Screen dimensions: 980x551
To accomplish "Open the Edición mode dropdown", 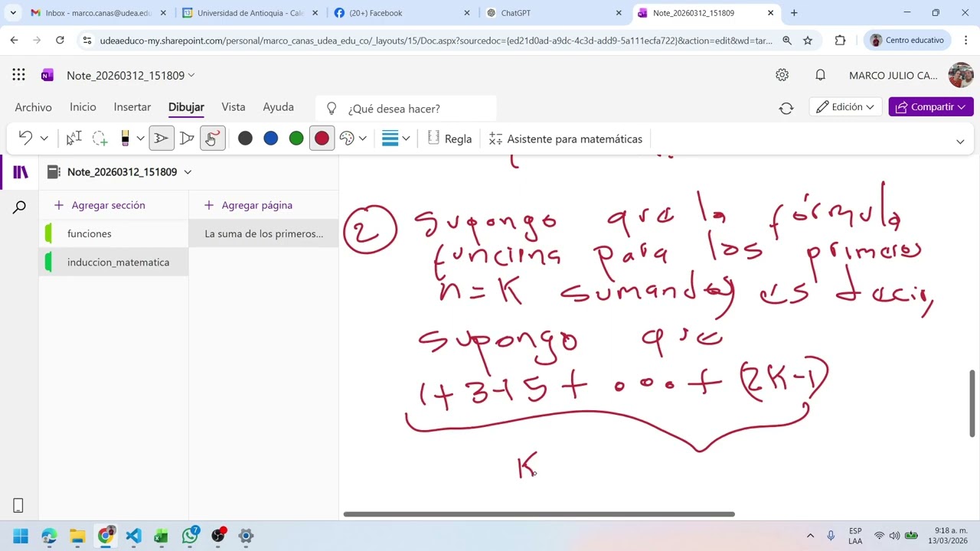I will pyautogui.click(x=845, y=107).
